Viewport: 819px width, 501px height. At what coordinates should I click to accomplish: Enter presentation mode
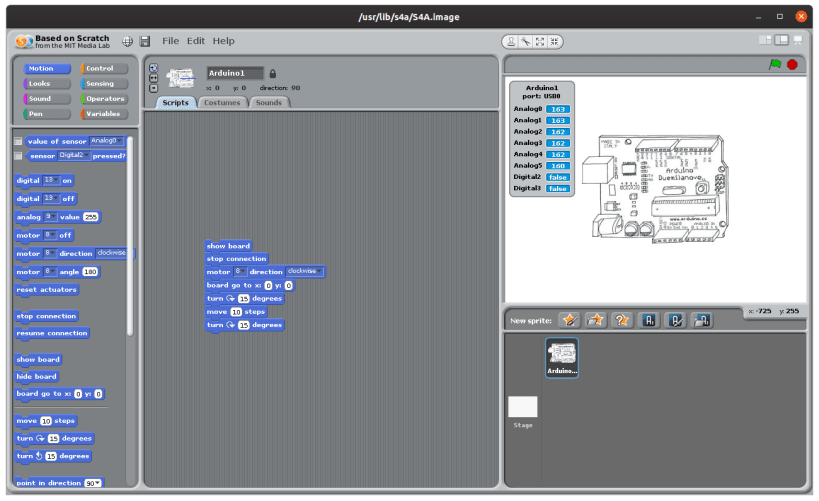pyautogui.click(x=798, y=40)
